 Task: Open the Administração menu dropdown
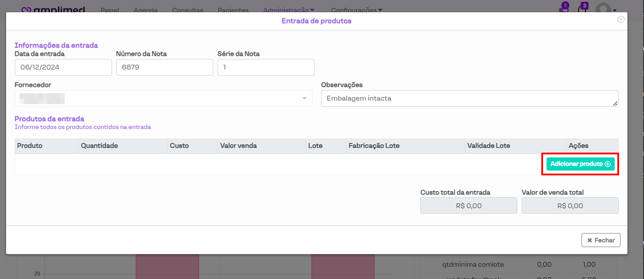(x=289, y=10)
